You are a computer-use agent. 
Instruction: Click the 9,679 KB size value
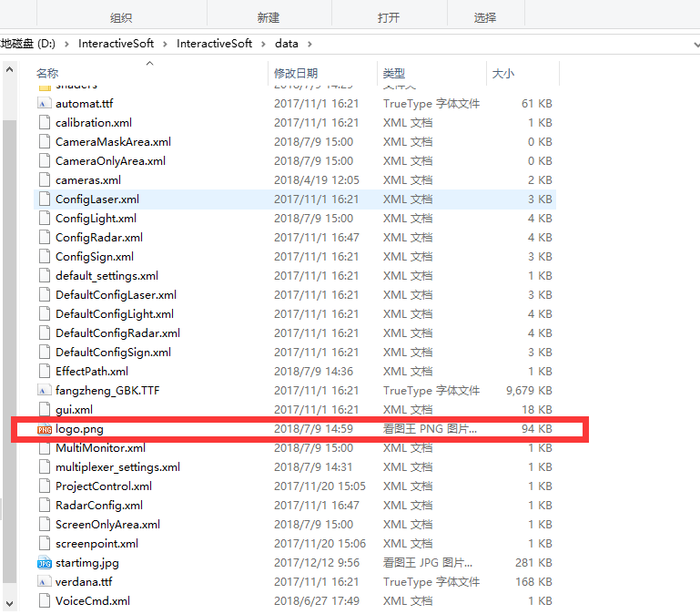point(529,391)
